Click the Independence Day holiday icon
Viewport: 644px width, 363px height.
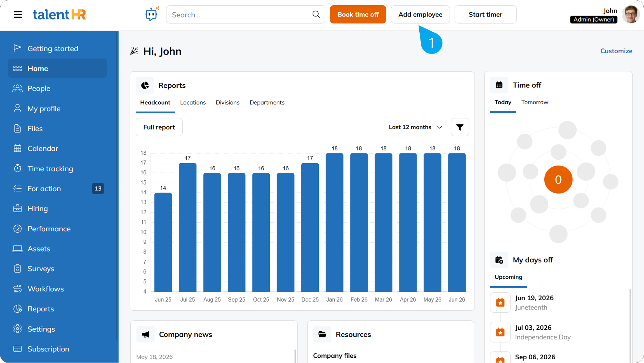[500, 332]
